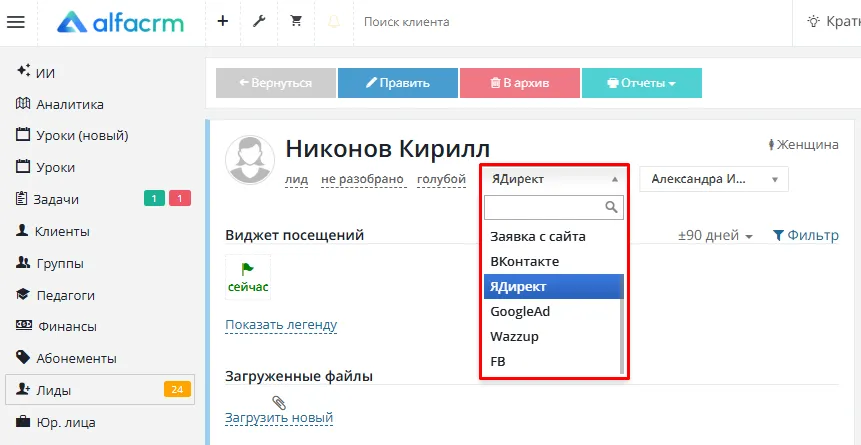Click the Женщина gender label
This screenshot has height=445, width=861.
(x=803, y=144)
